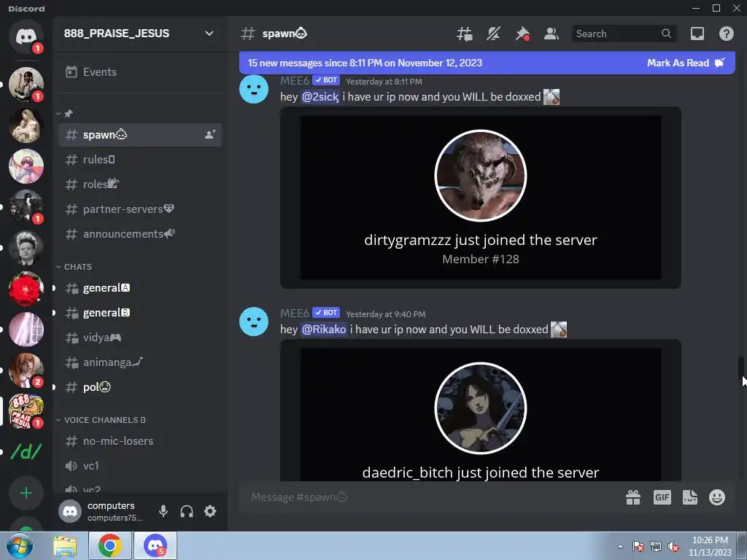Open the black-and-white man portrait server icon
The width and height of the screenshot is (747, 560).
[x=26, y=248]
